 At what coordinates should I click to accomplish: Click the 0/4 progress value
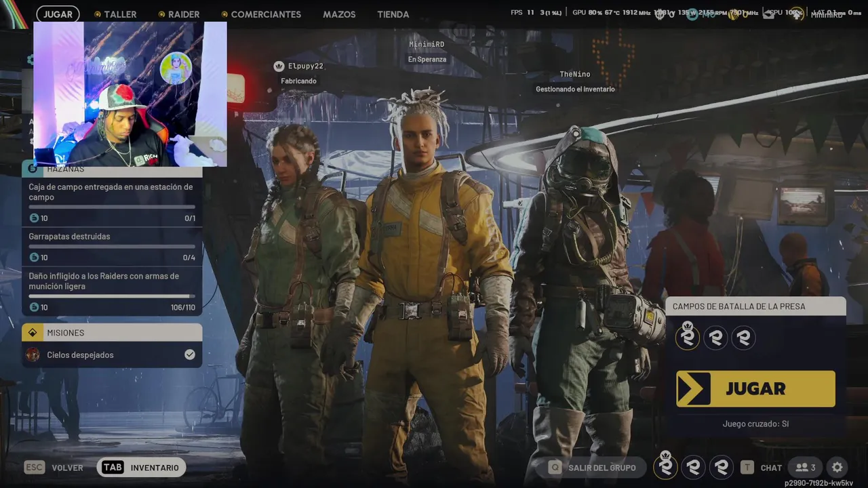189,258
